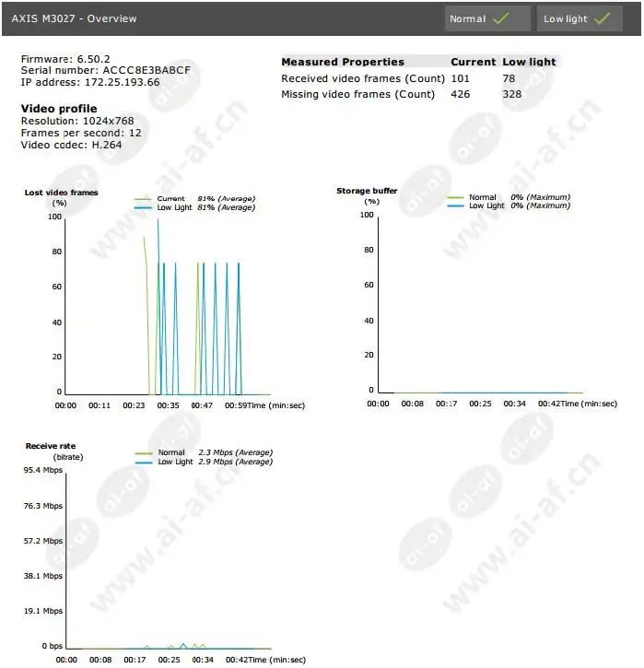Click 0% (Maximum) value for Normal storage buffer
Viewport: 644px width, 668px height.
click(x=540, y=197)
